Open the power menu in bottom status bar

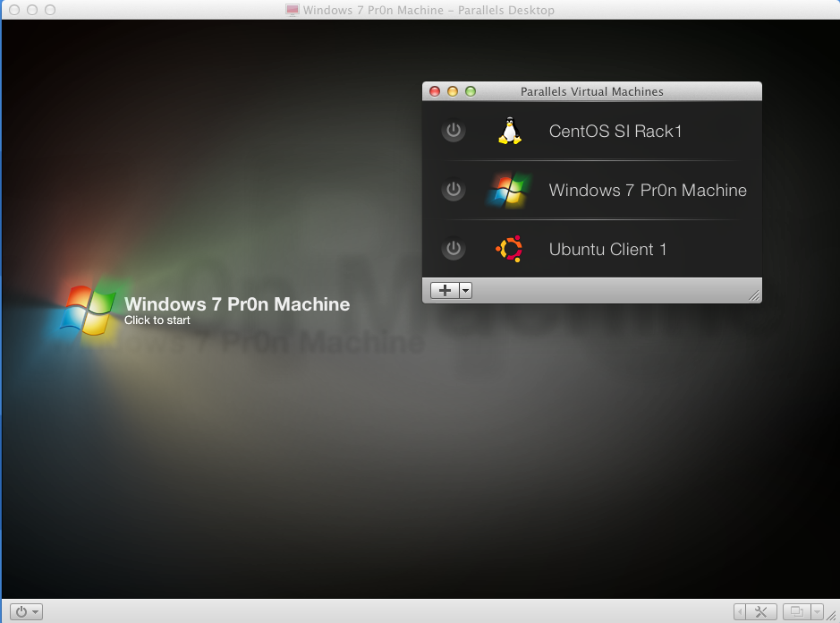click(26, 611)
